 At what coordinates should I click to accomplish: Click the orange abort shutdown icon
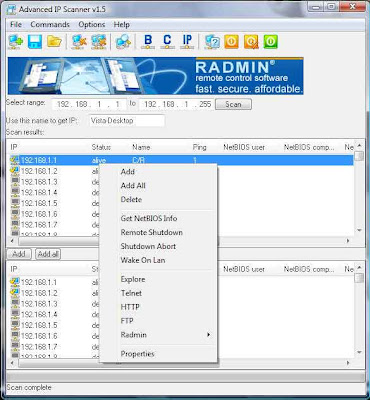tap(251, 42)
